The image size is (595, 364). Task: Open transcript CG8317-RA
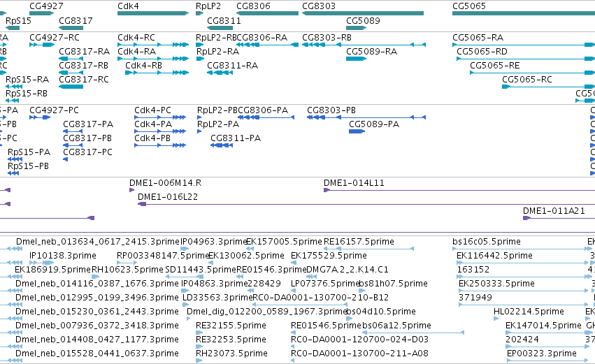click(84, 52)
